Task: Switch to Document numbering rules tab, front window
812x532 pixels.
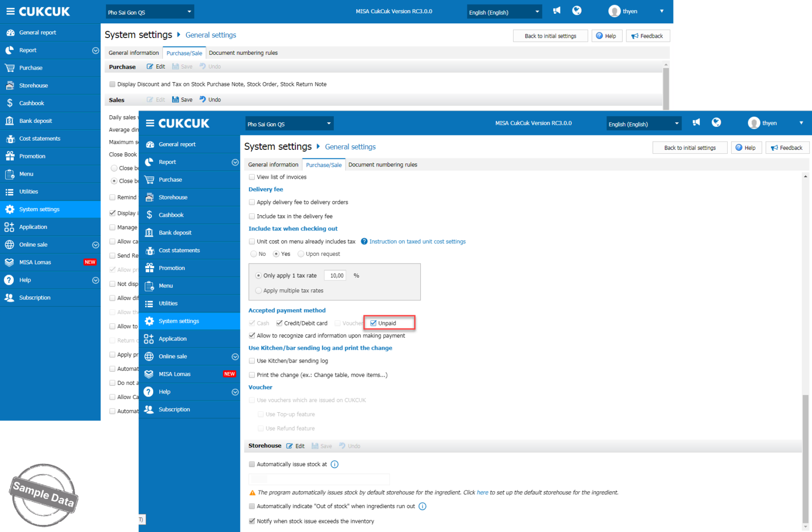Action: click(383, 164)
